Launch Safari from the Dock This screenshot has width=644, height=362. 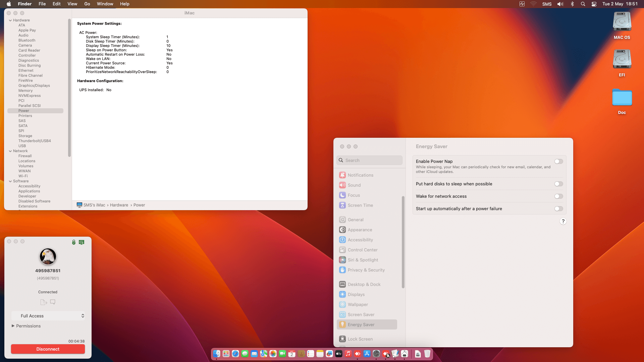235,354
